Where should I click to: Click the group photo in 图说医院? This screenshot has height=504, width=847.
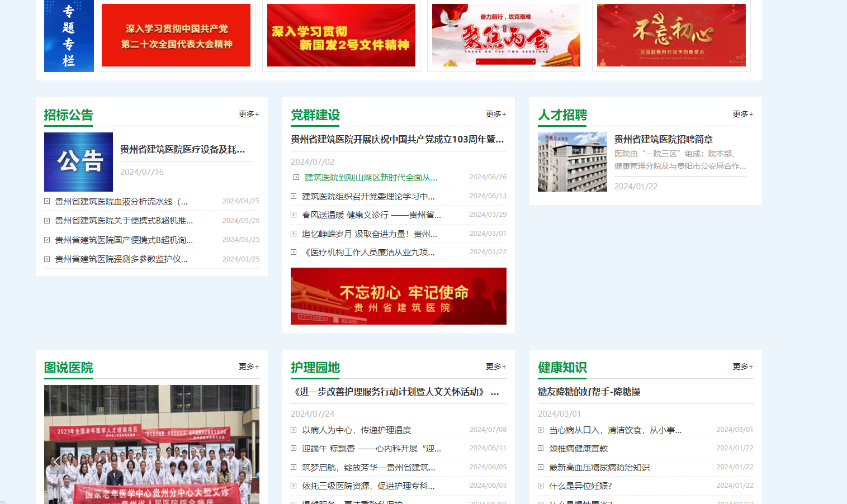(152, 444)
